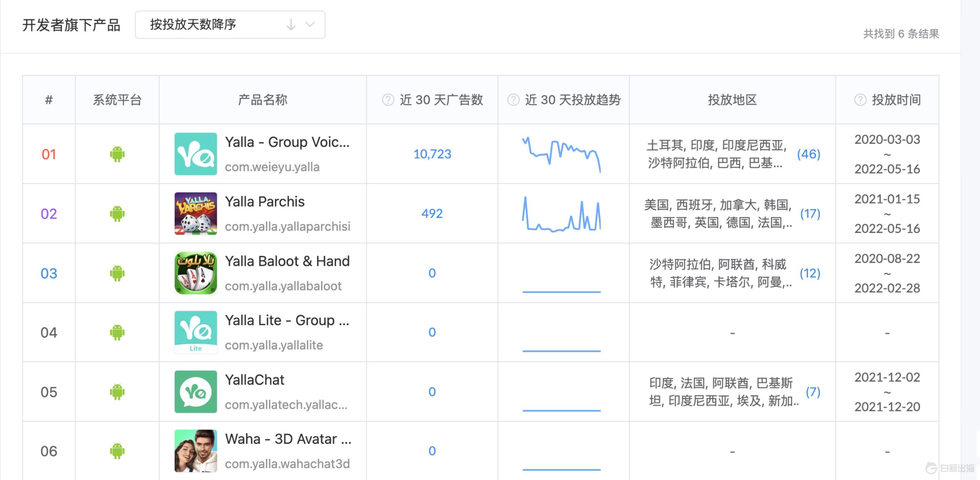Expand the (17) regions for Yalla Parchis

point(810,213)
